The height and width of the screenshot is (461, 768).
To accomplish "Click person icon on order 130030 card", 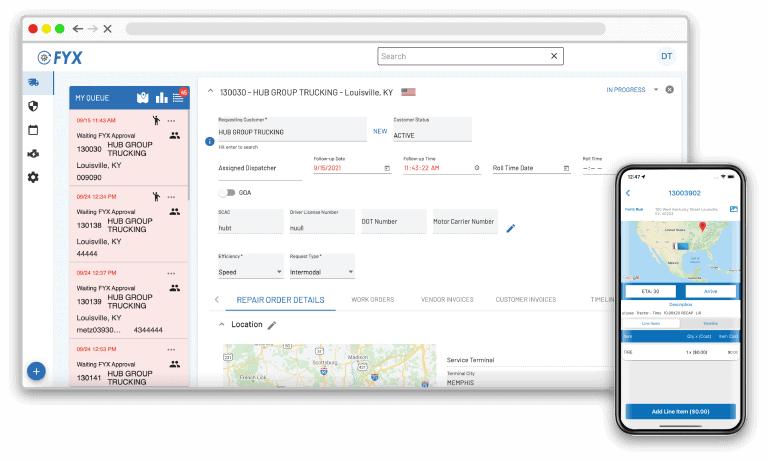I will (x=156, y=121).
